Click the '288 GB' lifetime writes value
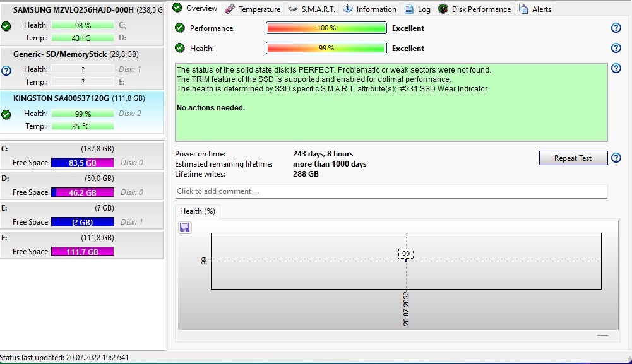Image resolution: width=632 pixels, height=364 pixels. tap(306, 174)
